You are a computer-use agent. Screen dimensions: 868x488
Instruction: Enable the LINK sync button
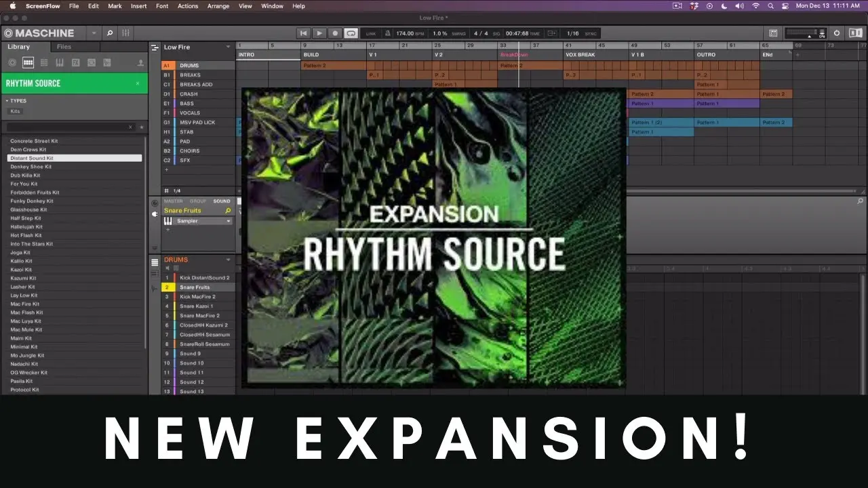click(x=371, y=33)
